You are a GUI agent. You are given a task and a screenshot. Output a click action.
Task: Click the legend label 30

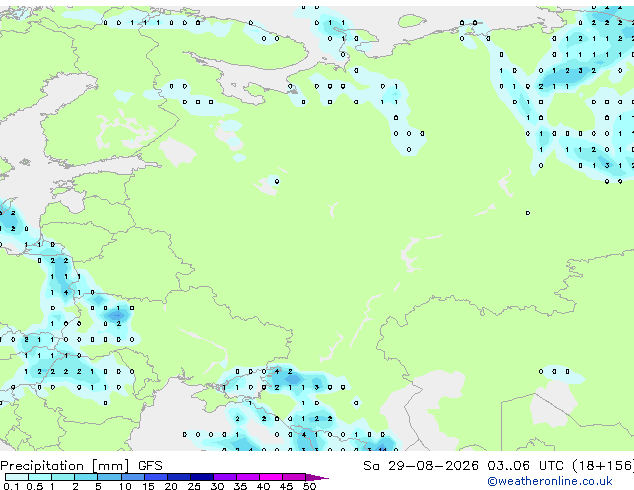(217, 486)
